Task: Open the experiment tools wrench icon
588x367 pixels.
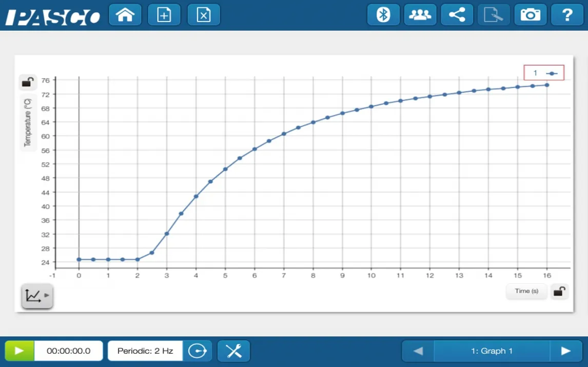Action: point(233,351)
